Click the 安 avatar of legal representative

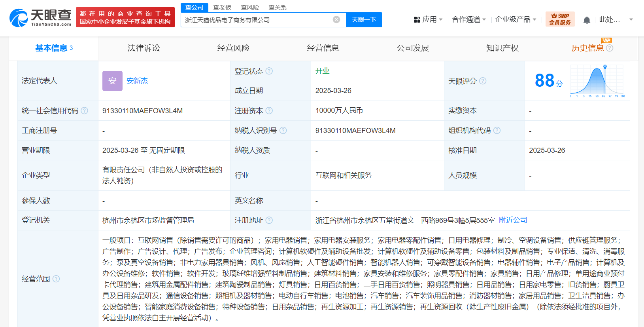pos(112,81)
